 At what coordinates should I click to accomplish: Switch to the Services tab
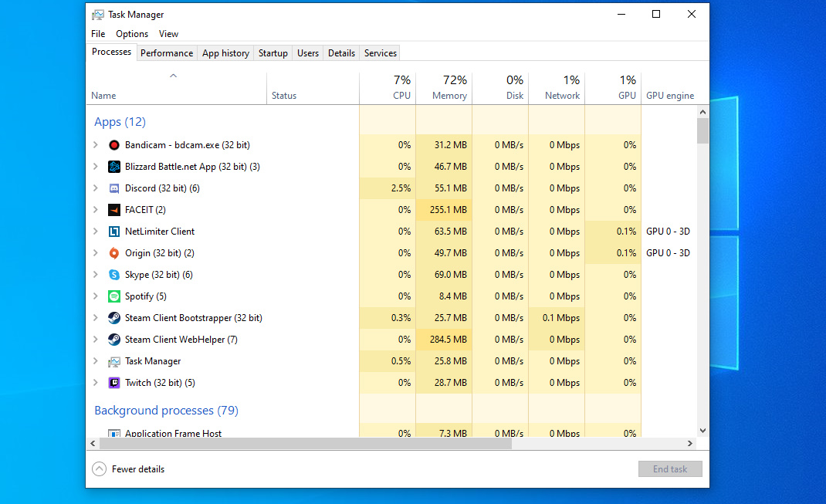point(381,53)
